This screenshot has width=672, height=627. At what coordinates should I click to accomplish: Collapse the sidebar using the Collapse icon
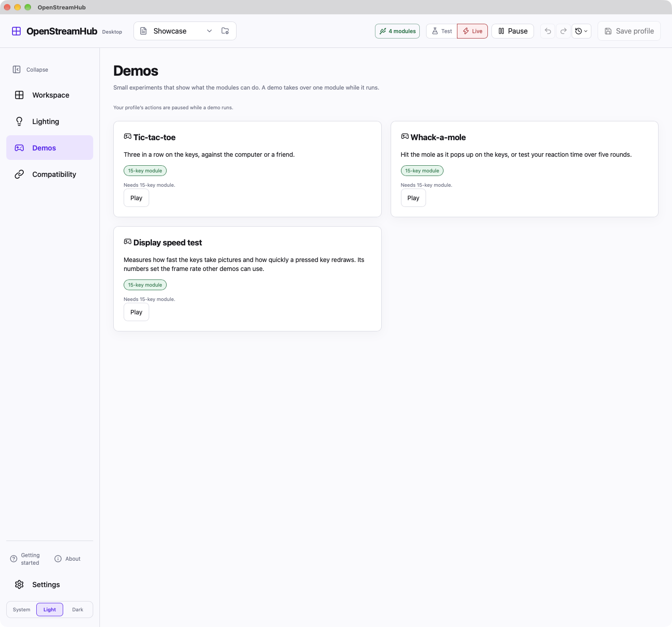click(x=17, y=69)
